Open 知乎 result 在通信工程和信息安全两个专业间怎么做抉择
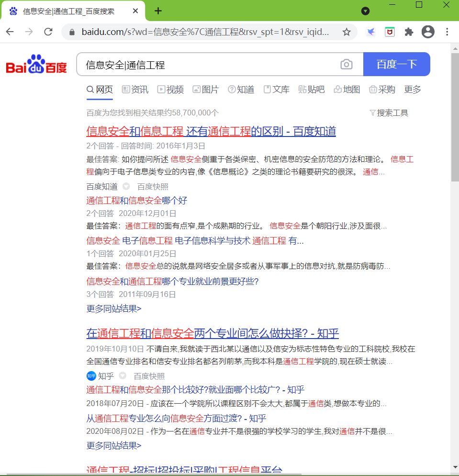Screen dimensions: 459x476 coord(213,334)
